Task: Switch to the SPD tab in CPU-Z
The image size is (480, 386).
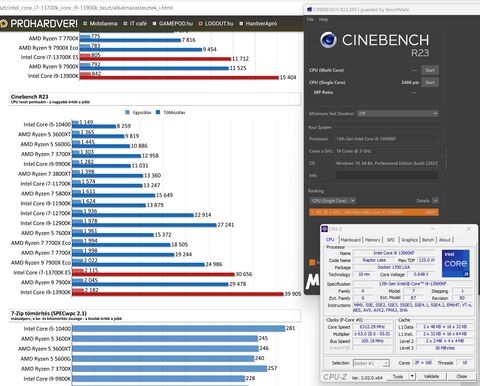Action: 391,240
